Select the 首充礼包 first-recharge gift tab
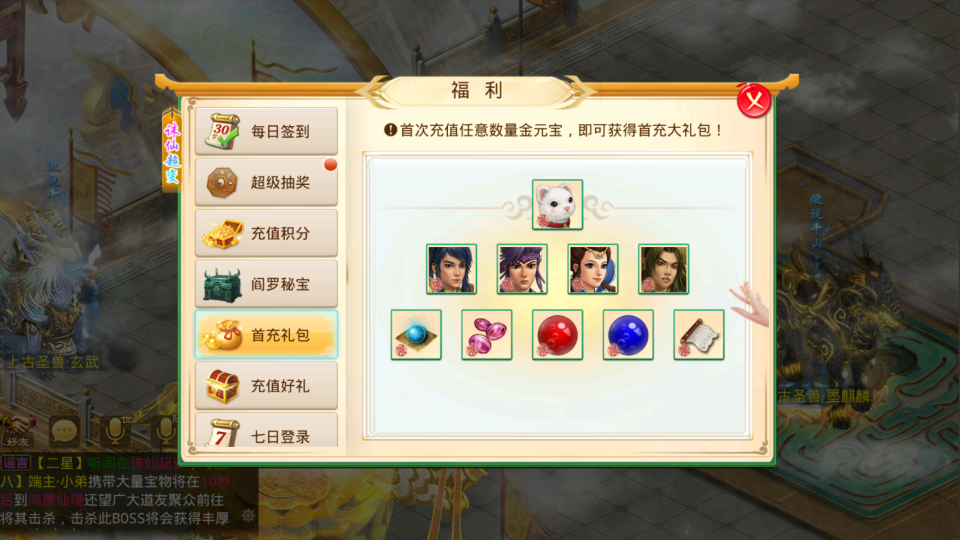Image resolution: width=960 pixels, height=540 pixels. (x=266, y=334)
